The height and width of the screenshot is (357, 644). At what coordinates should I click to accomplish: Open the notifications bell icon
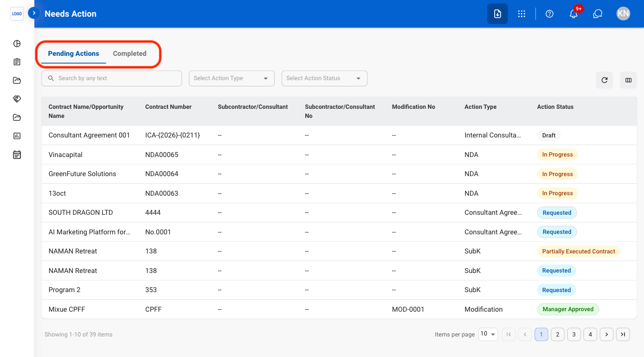click(573, 14)
